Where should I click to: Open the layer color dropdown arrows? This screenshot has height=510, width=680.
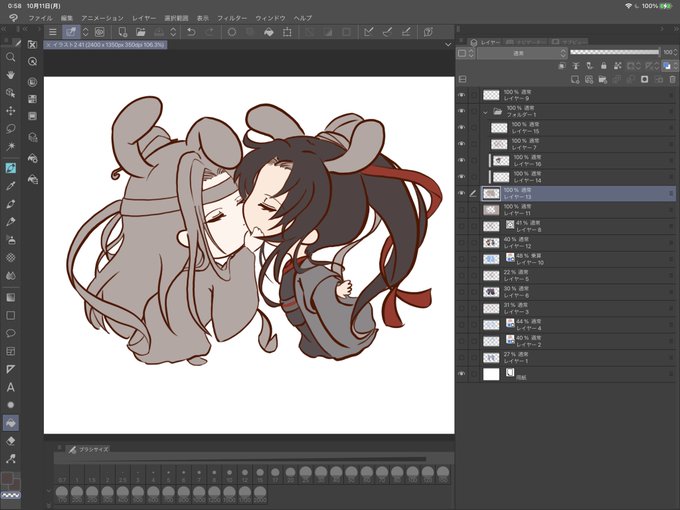point(676,66)
